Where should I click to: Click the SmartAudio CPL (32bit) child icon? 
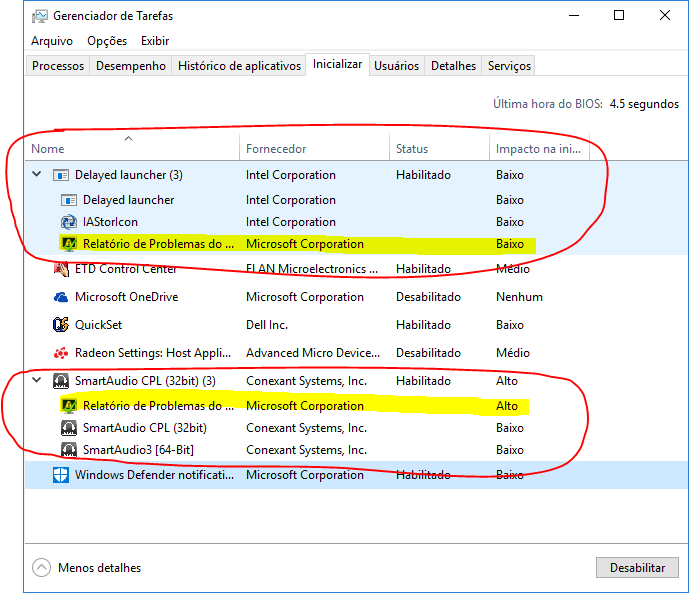tap(69, 428)
